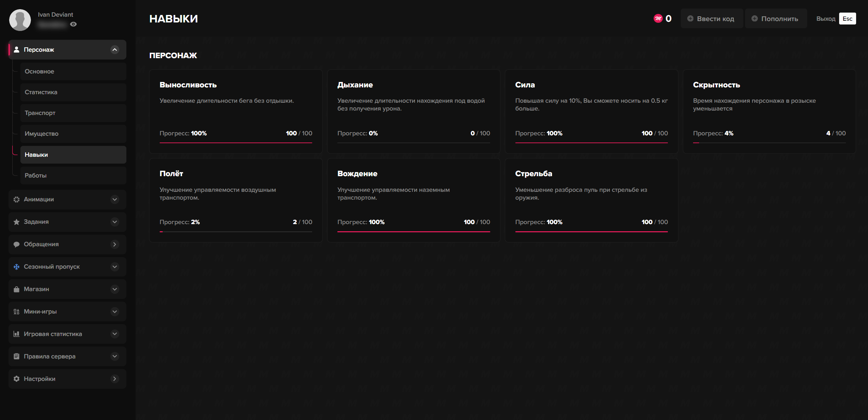Select the Транспорт submenu item
This screenshot has height=420, width=868.
pyautogui.click(x=73, y=113)
